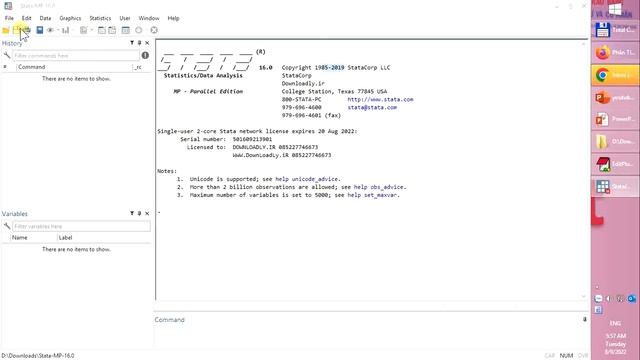The image size is (640, 360).
Task: Click the _rc column header
Action: click(138, 67)
